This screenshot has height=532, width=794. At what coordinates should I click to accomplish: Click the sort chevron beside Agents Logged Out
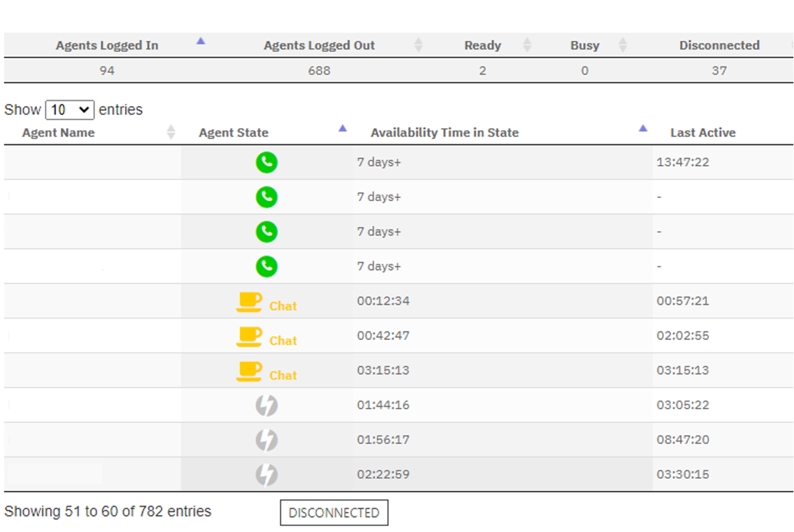pos(418,45)
